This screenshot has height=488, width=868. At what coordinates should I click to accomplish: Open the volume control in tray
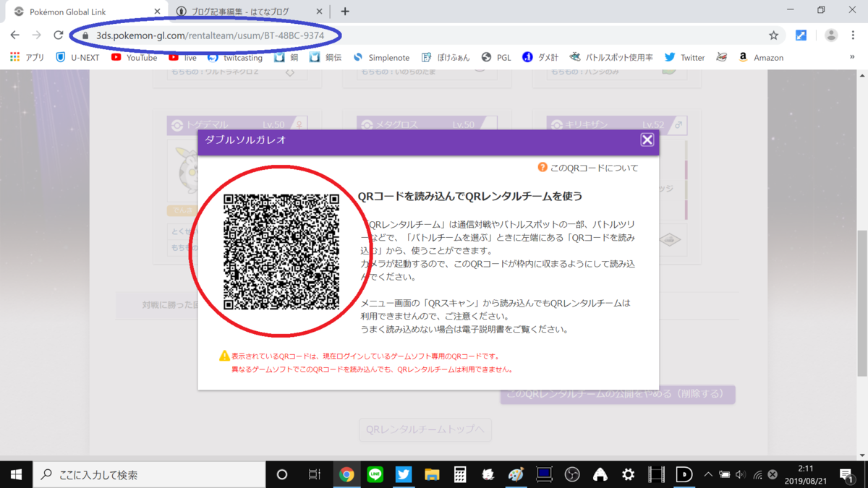tap(740, 474)
